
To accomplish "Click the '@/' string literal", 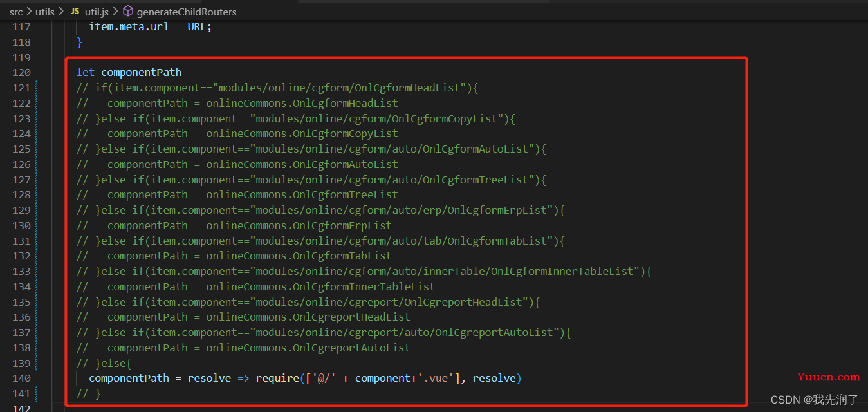I will (324, 379).
